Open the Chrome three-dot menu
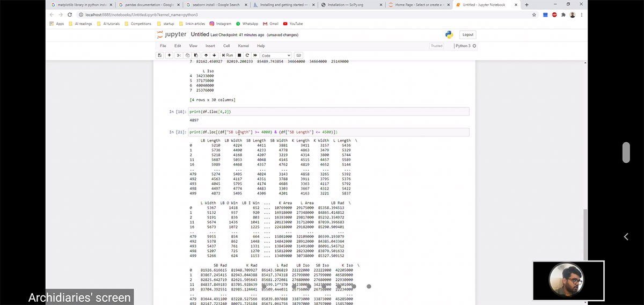The image size is (644, 305). coord(582,14)
